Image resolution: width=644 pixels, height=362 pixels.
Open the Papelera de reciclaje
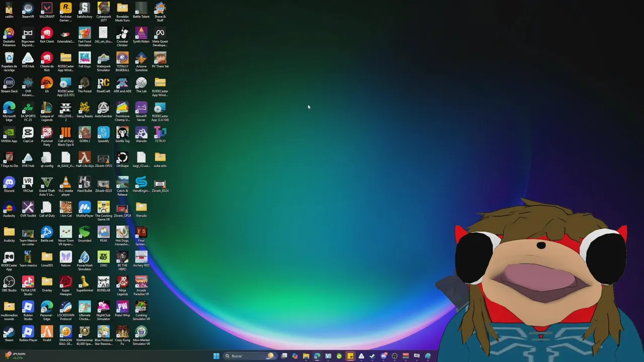(9, 62)
